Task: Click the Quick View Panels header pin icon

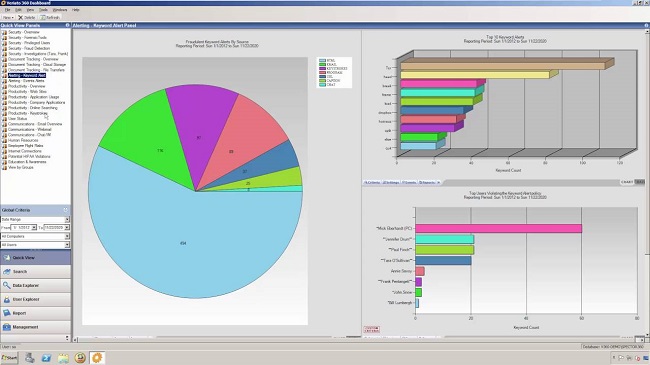Action: [x=67, y=25]
